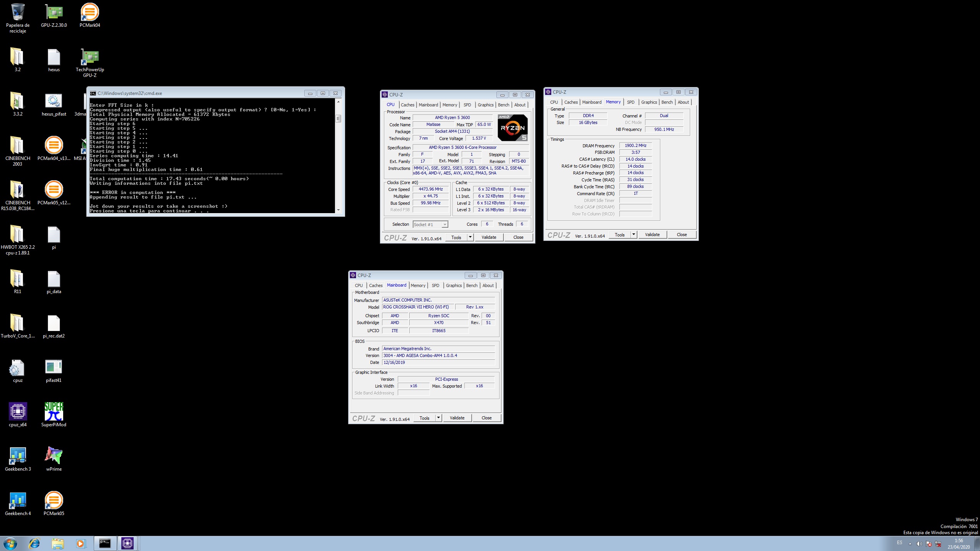Select the pi_rec.dat2 file icon
980x551 pixels.
[x=54, y=326]
